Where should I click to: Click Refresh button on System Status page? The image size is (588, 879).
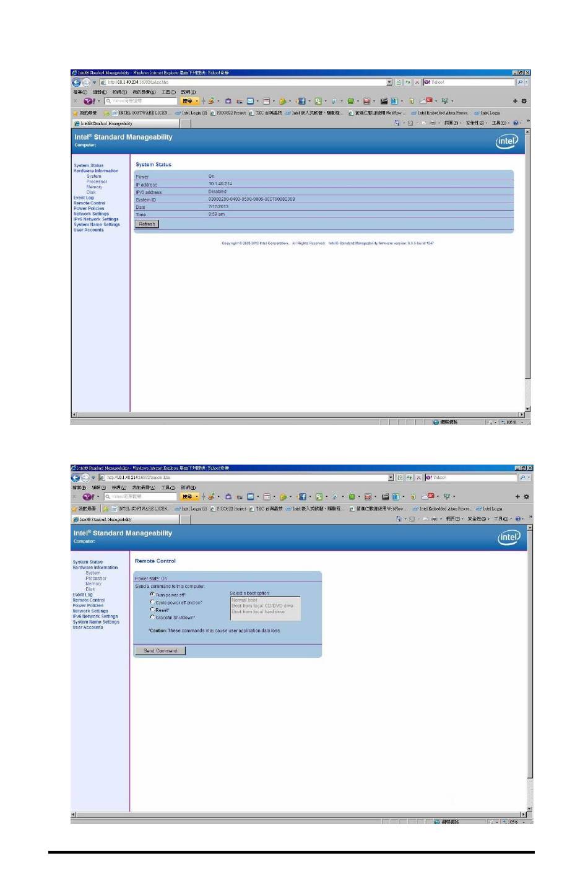(x=147, y=224)
